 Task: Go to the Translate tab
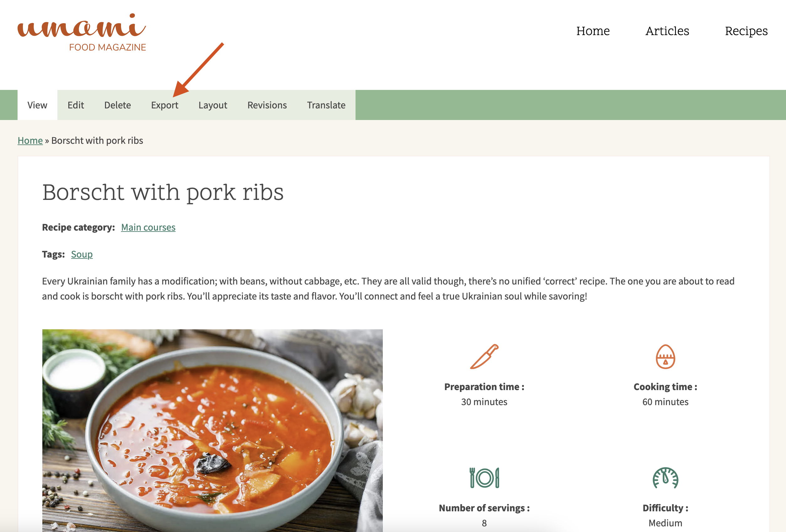click(326, 105)
